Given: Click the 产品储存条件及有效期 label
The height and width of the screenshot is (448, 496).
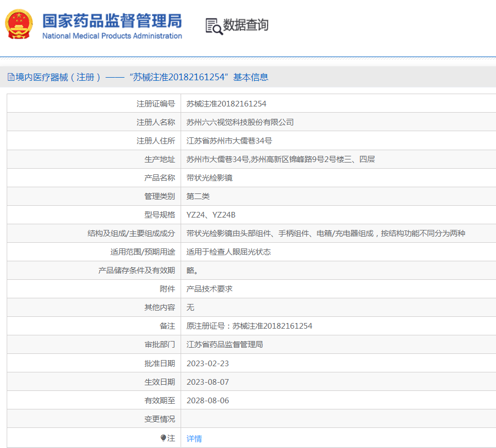Looking at the screenshot, I should pos(137,271).
